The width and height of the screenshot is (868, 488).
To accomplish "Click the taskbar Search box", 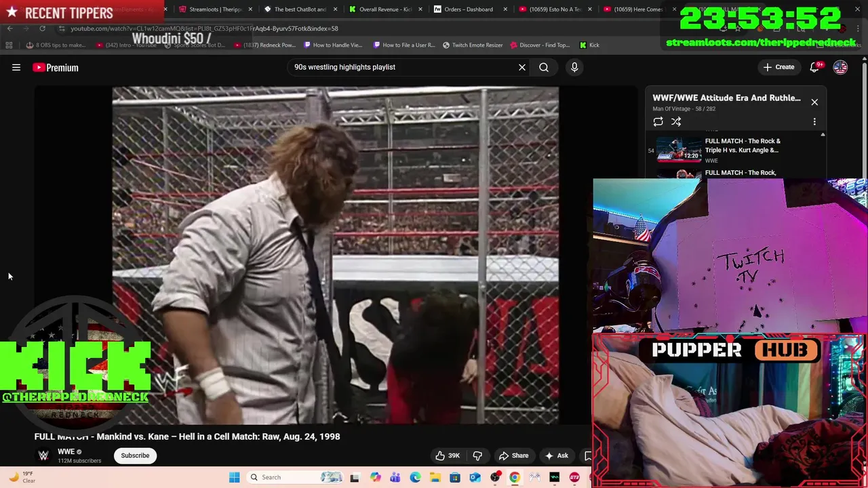I will tap(295, 477).
